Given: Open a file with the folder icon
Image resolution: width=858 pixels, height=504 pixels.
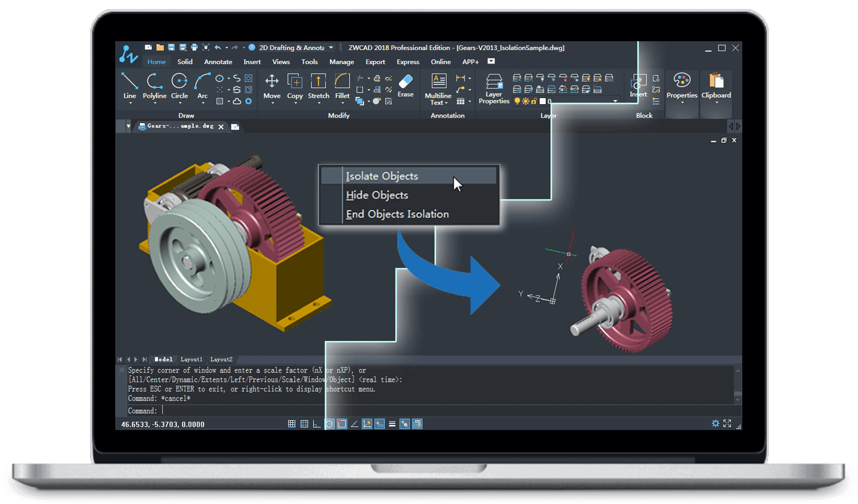Looking at the screenshot, I should pyautogui.click(x=160, y=48).
